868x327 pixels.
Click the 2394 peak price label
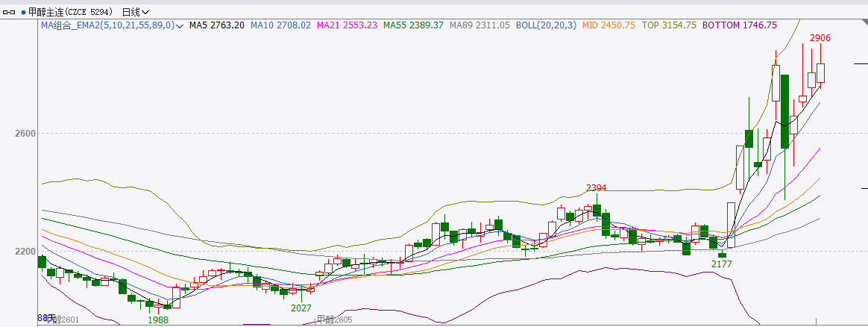coord(596,187)
